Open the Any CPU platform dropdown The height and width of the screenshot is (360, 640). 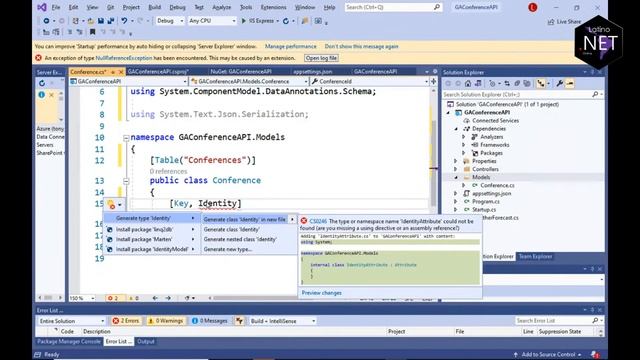click(x=212, y=21)
